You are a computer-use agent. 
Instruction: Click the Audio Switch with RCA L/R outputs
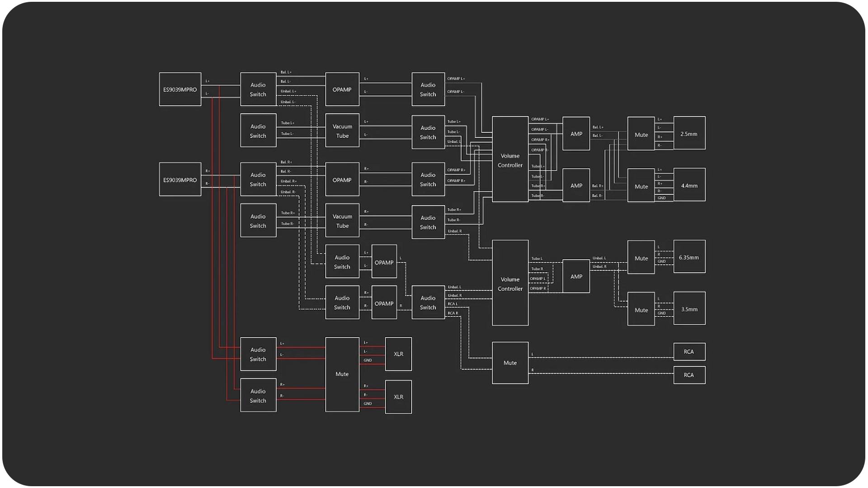(x=428, y=302)
